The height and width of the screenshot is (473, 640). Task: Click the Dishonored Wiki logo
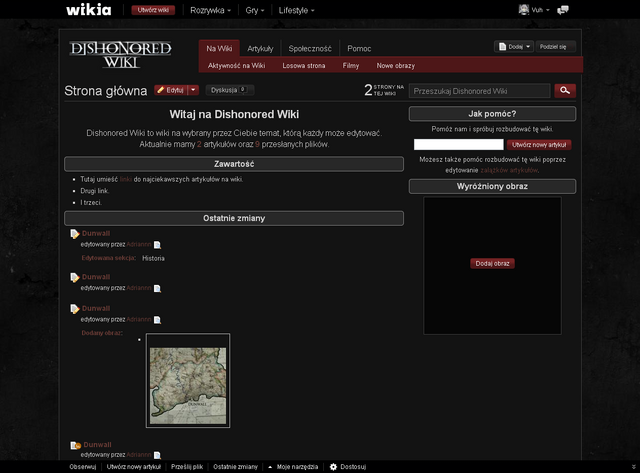point(120,54)
